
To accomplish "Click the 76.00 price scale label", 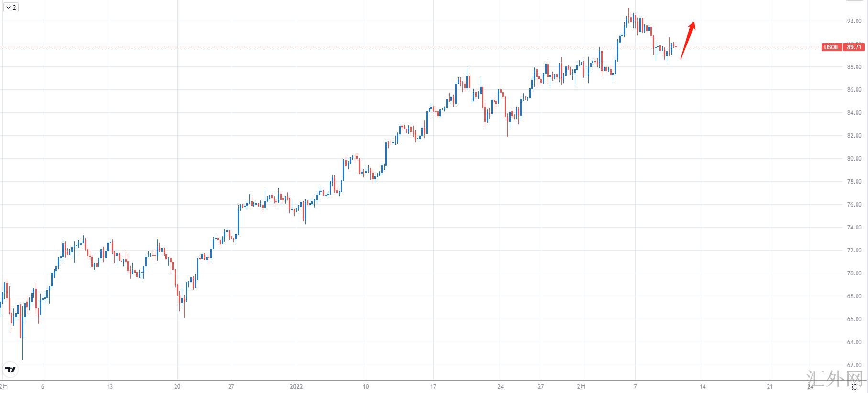I will (854, 205).
